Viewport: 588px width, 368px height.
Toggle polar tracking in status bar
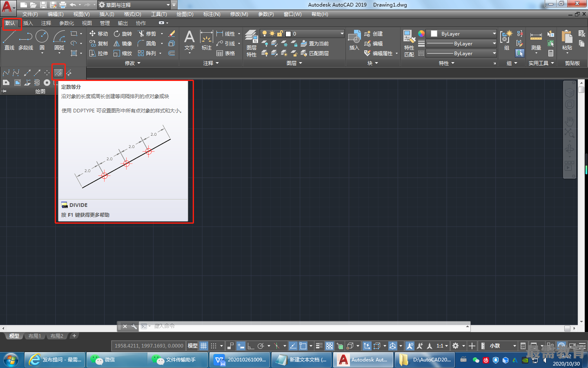(261, 346)
